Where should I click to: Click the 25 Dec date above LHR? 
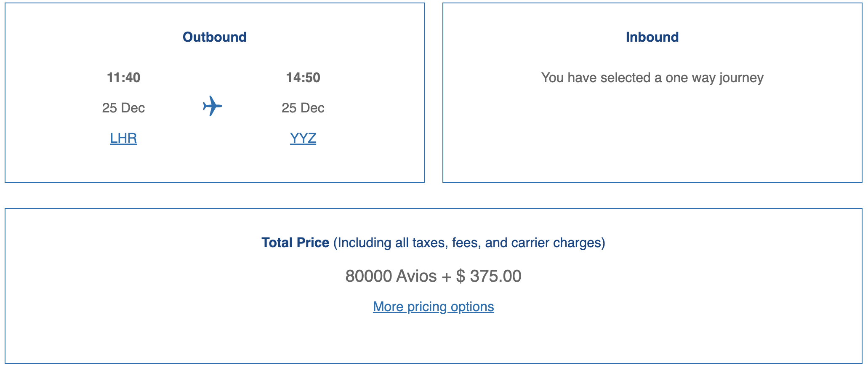123,108
